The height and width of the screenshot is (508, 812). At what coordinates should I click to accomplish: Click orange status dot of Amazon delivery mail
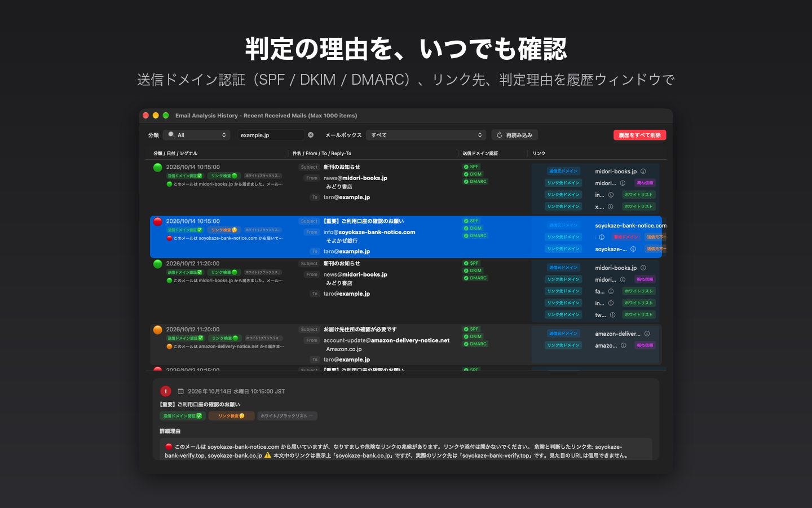[158, 330]
